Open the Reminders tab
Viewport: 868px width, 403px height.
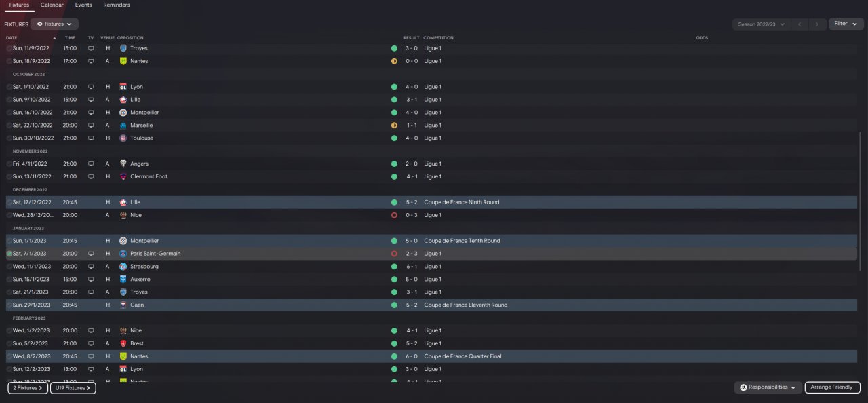click(x=117, y=5)
